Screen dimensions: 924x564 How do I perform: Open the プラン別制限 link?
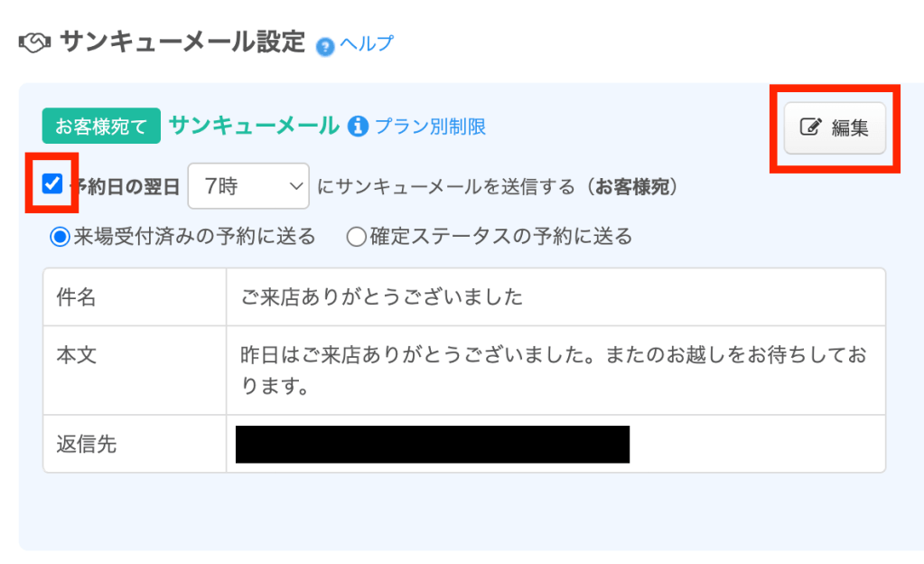pyautogui.click(x=430, y=127)
